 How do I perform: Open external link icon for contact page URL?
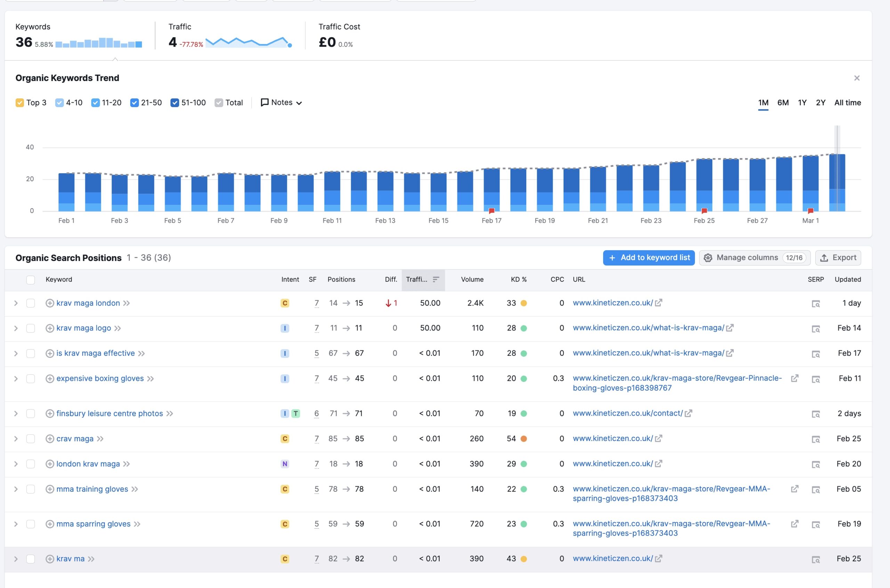click(688, 413)
